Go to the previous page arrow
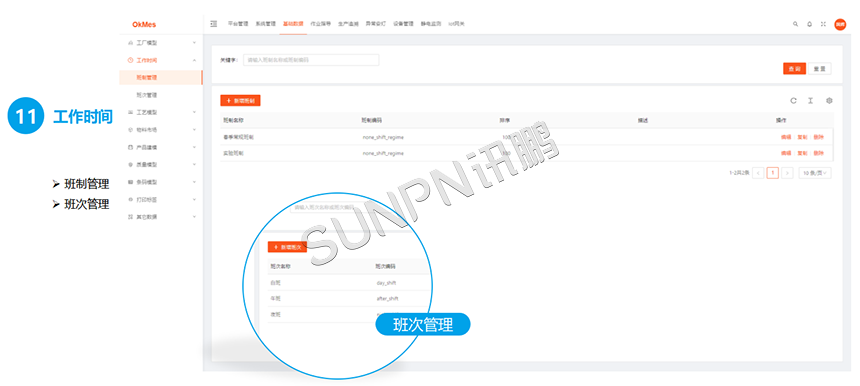 tap(759, 173)
